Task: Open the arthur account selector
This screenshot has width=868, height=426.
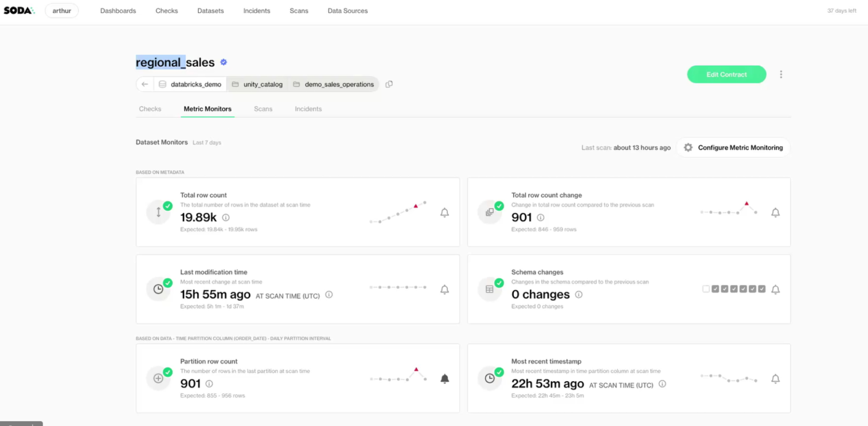Action: 62,11
